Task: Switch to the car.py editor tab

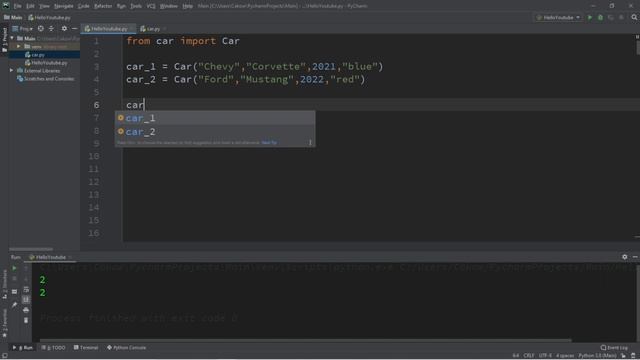Action: (x=152, y=29)
